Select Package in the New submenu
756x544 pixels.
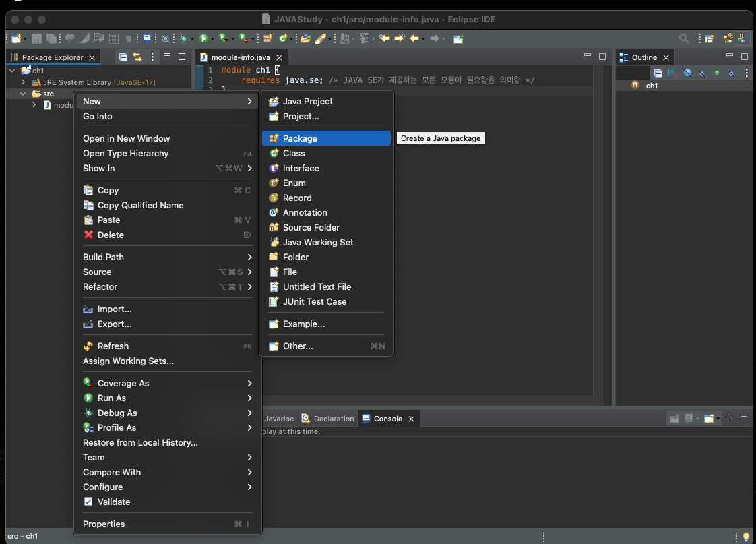326,138
